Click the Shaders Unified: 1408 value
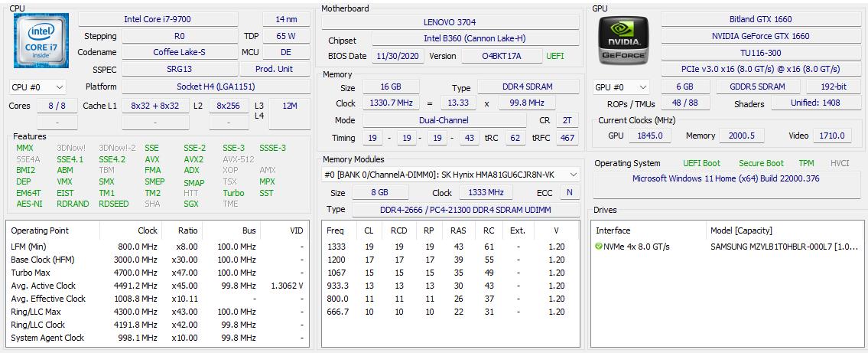The width and height of the screenshot is (868, 353). click(x=815, y=103)
